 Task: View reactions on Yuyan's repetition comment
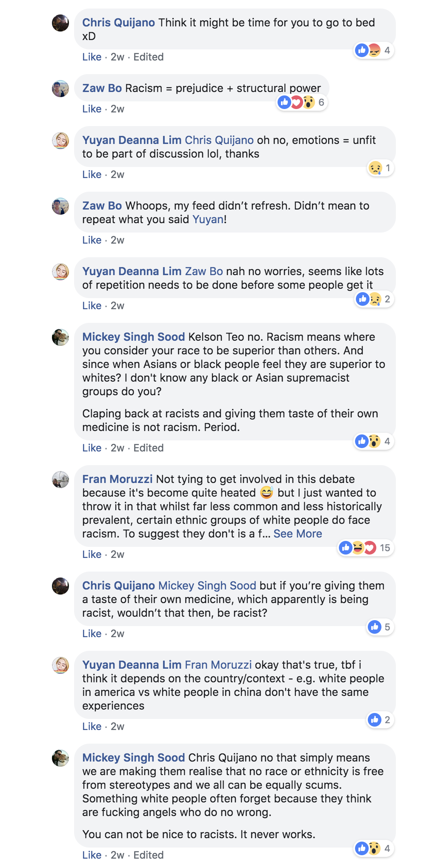pos(374,299)
